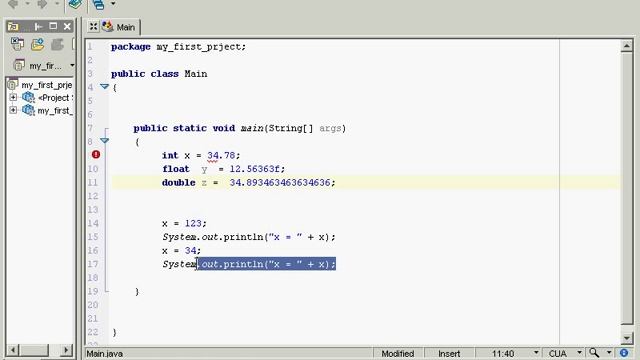The width and height of the screenshot is (640, 360).
Task: Toggle the Insert mode indicator
Action: click(449, 354)
